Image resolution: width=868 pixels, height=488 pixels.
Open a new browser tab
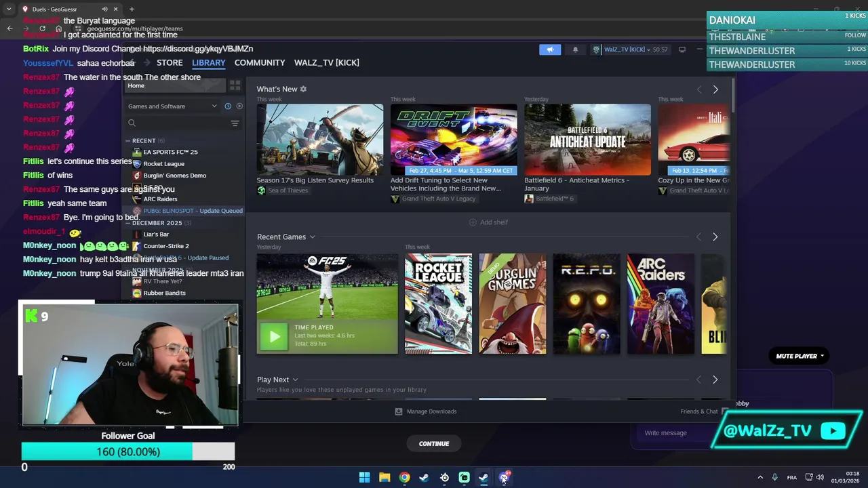coord(132,9)
